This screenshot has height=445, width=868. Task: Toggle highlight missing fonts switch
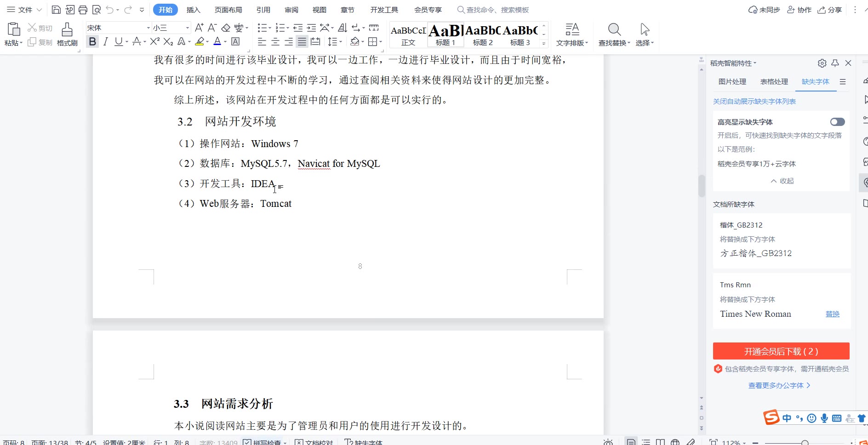(x=837, y=122)
